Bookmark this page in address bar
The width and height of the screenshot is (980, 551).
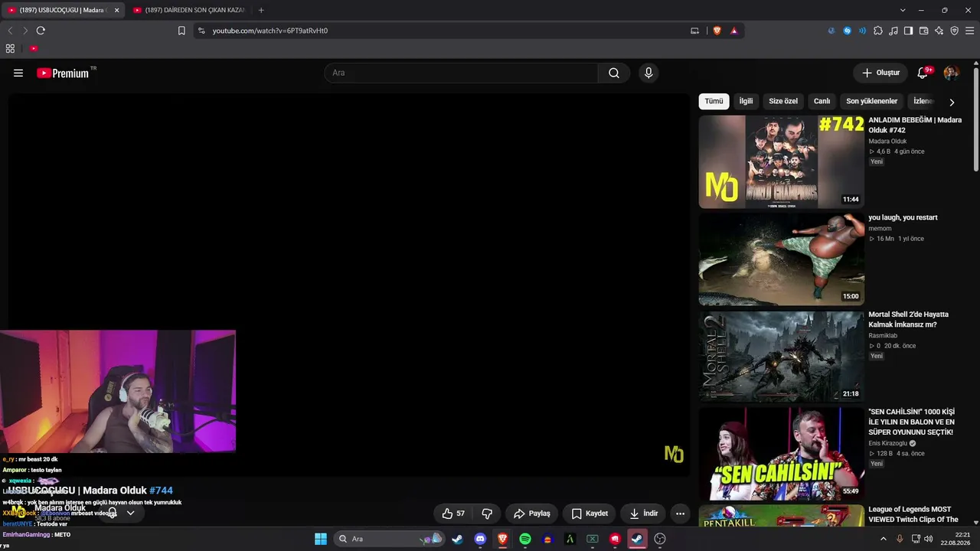181,31
